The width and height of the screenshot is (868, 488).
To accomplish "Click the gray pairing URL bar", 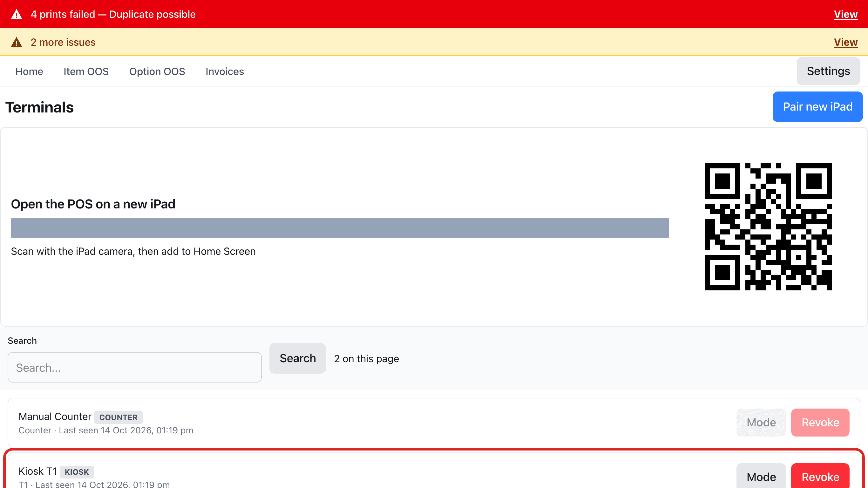I will point(340,228).
